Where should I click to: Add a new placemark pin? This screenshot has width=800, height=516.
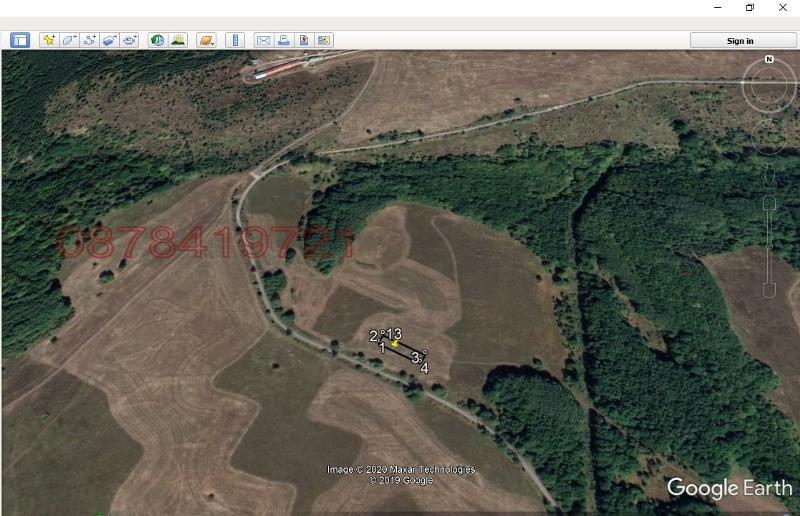tap(48, 40)
